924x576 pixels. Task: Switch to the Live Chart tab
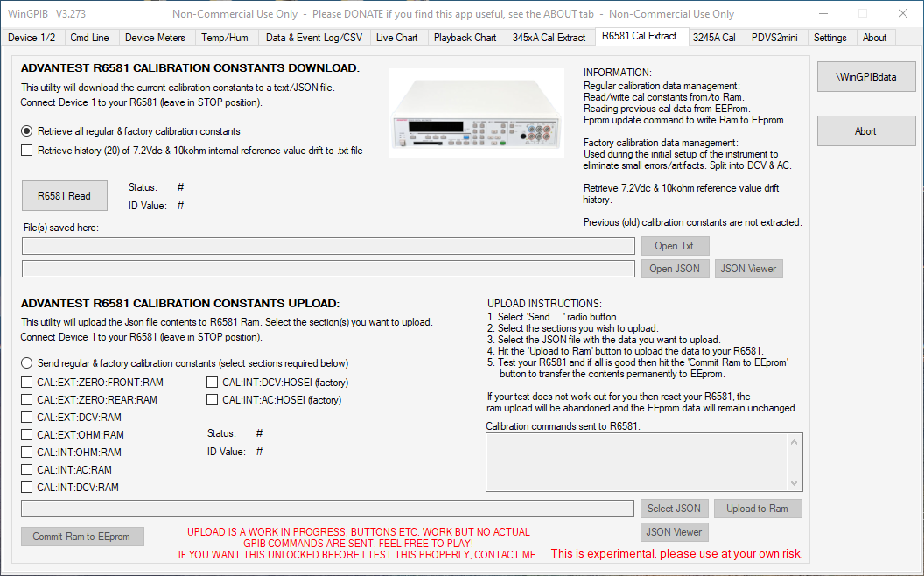396,38
